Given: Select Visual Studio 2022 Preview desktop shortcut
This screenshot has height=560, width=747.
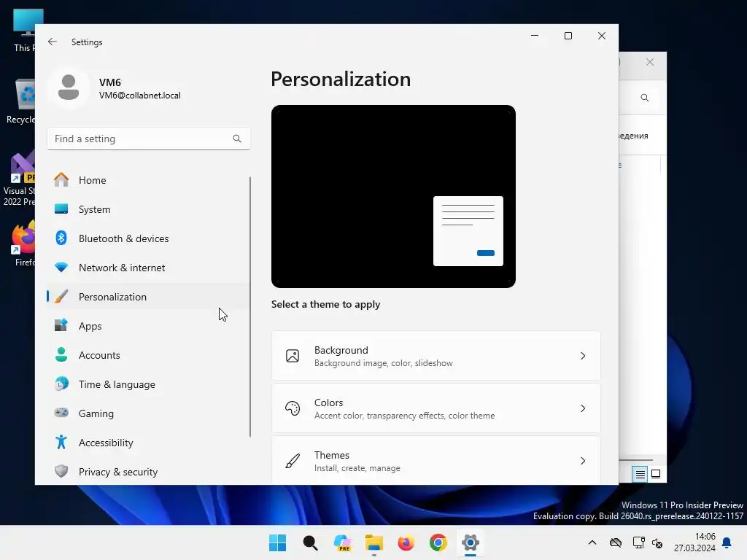Looking at the screenshot, I should tap(19, 179).
